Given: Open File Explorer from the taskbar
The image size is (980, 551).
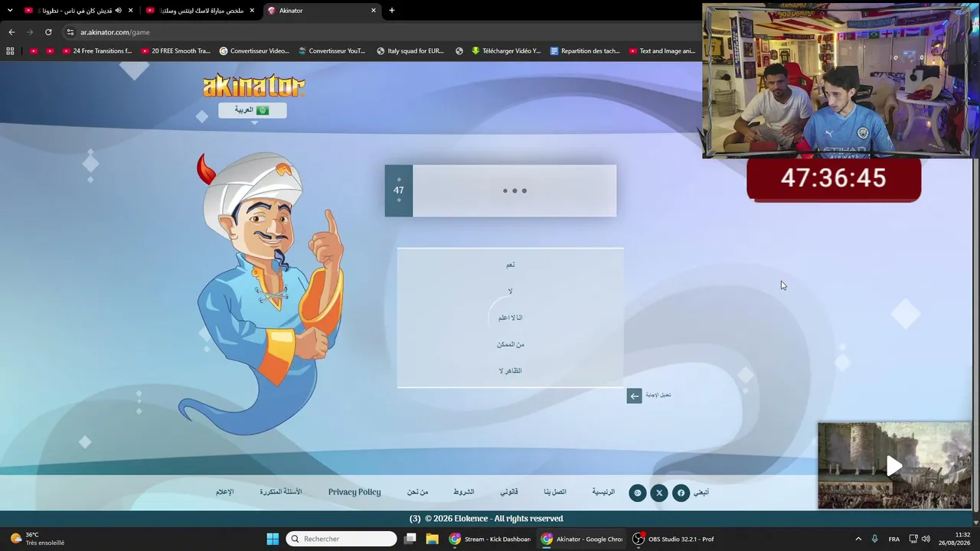Looking at the screenshot, I should (432, 539).
